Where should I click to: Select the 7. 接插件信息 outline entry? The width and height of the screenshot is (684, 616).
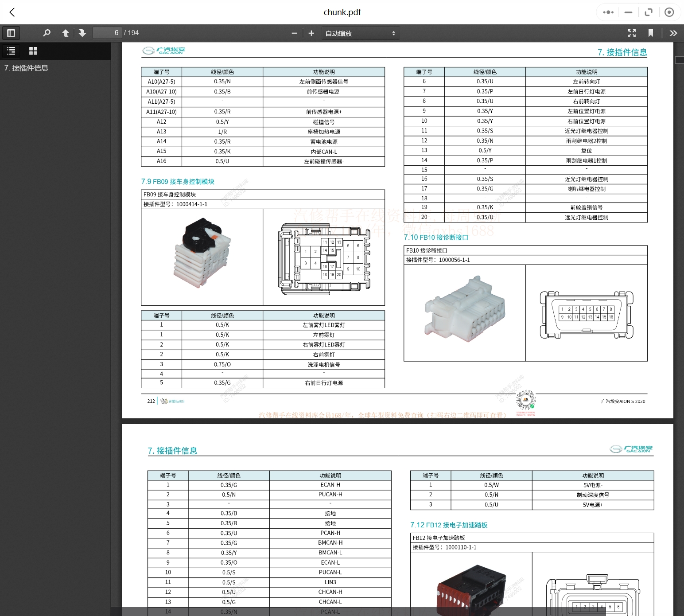(26, 68)
